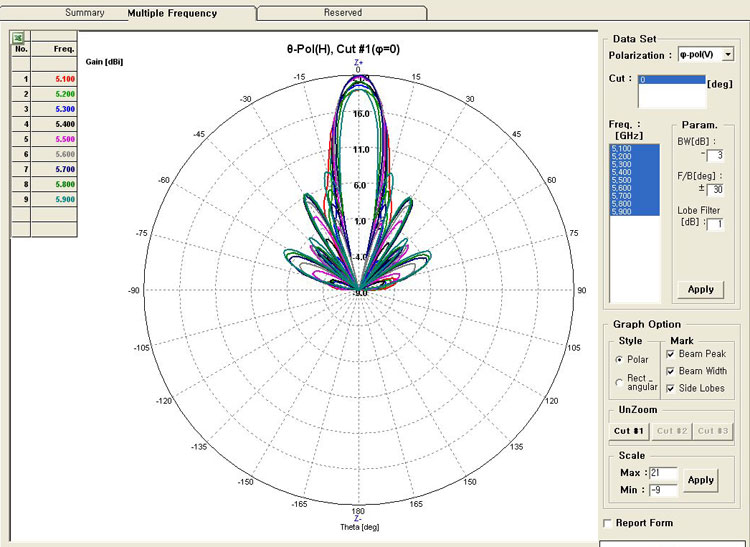Click the Scale Max input field
This screenshot has width=750, height=547.
tap(663, 473)
